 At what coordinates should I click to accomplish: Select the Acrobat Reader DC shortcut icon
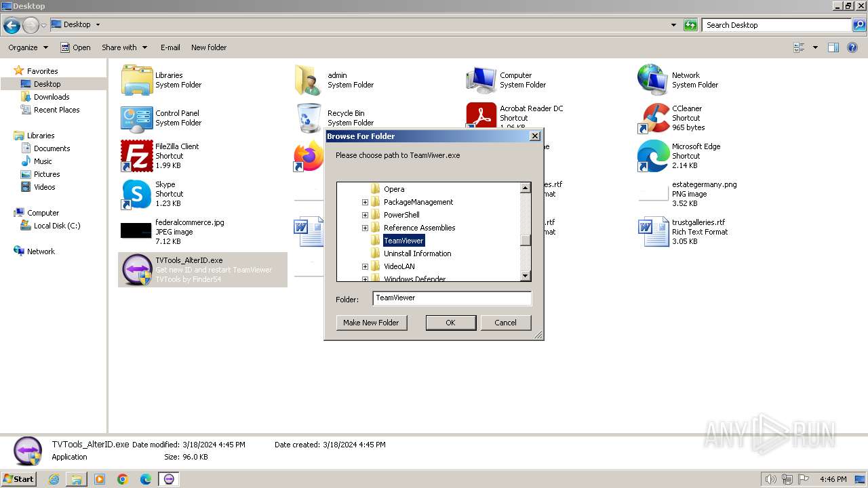(x=481, y=116)
